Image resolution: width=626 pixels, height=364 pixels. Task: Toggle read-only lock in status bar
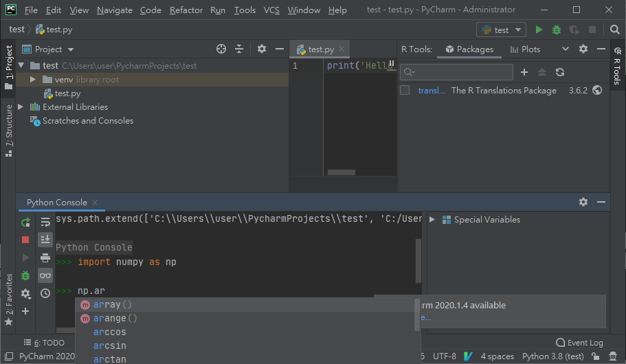(595, 356)
